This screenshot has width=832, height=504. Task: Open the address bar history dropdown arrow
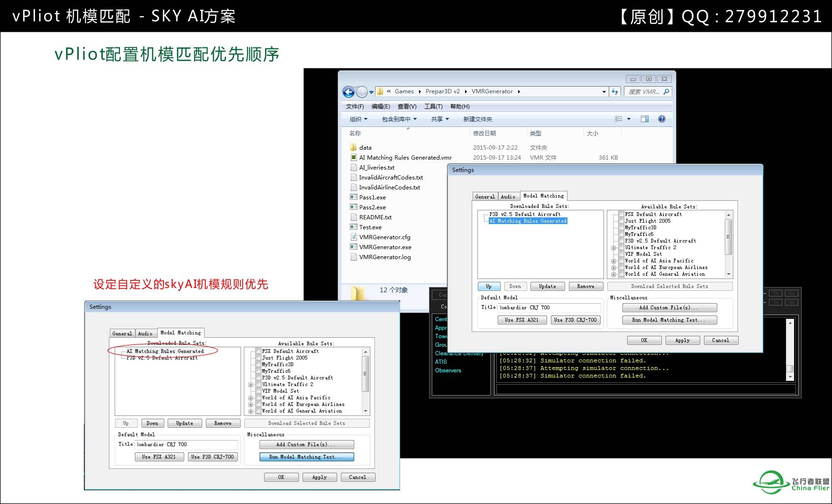click(x=604, y=92)
